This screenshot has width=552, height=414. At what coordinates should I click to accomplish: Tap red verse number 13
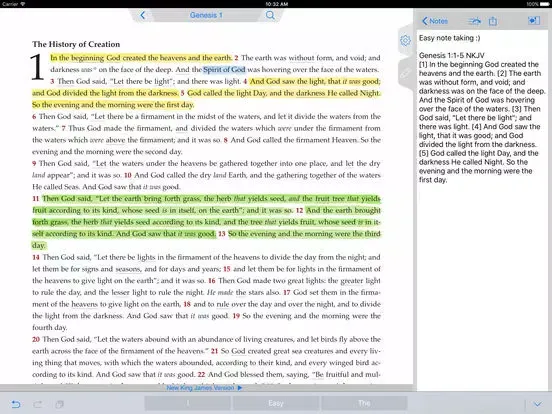pyautogui.click(x=222, y=234)
